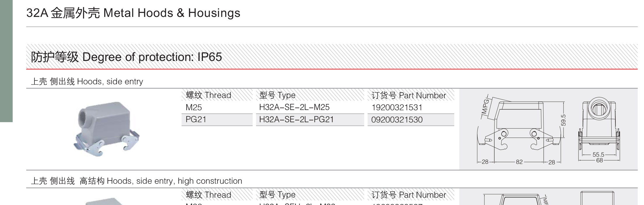The width and height of the screenshot is (644, 205).
Task: Click the 82 dimension label in the drawing
Action: click(x=519, y=162)
